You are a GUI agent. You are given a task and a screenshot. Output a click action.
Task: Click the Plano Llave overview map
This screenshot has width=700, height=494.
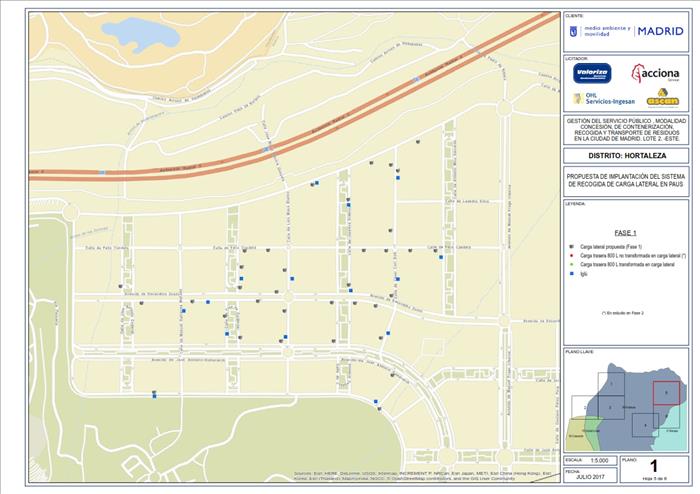(x=625, y=405)
